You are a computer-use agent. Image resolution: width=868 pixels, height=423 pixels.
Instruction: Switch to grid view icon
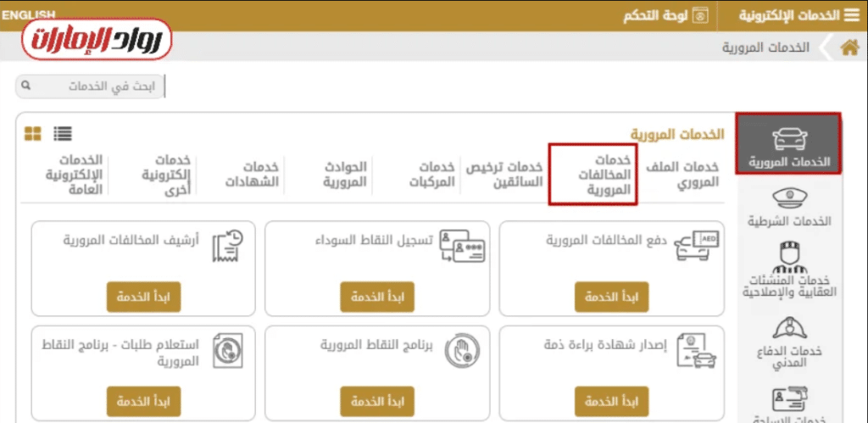33,133
